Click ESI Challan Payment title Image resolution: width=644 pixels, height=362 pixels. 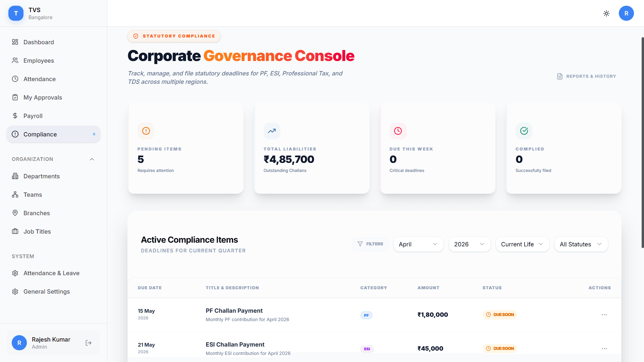(235, 345)
